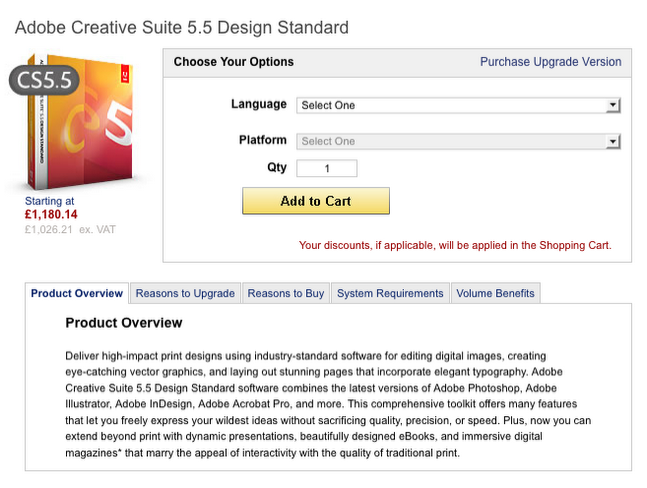647x488 pixels.
Task: Switch to the Reasons to Upgrade tab
Action: [185, 293]
